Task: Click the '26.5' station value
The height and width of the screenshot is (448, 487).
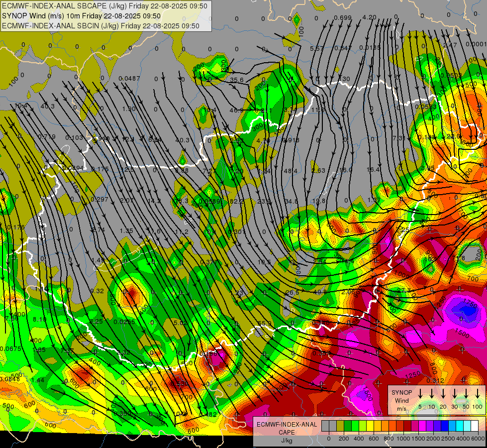Action: pos(292,292)
